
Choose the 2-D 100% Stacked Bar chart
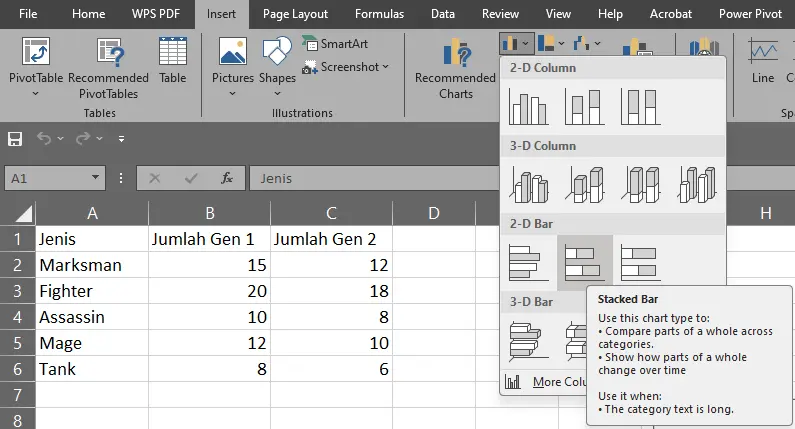pos(640,263)
